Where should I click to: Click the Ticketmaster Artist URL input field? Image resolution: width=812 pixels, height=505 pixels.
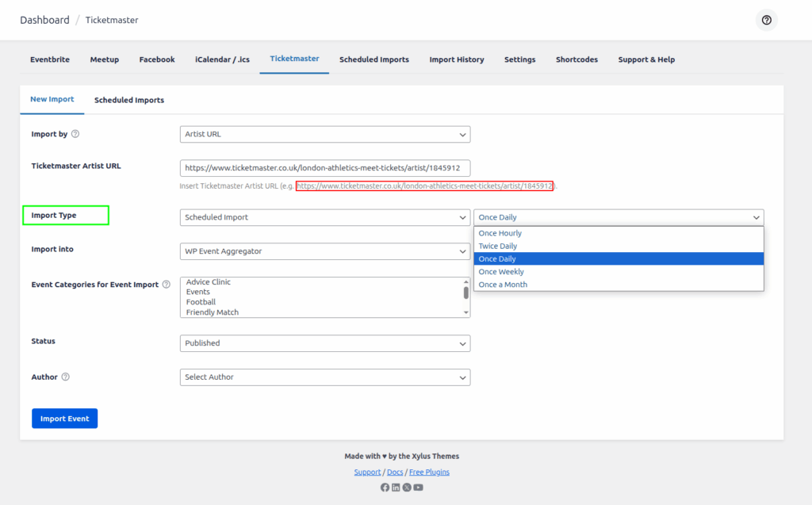(x=325, y=168)
